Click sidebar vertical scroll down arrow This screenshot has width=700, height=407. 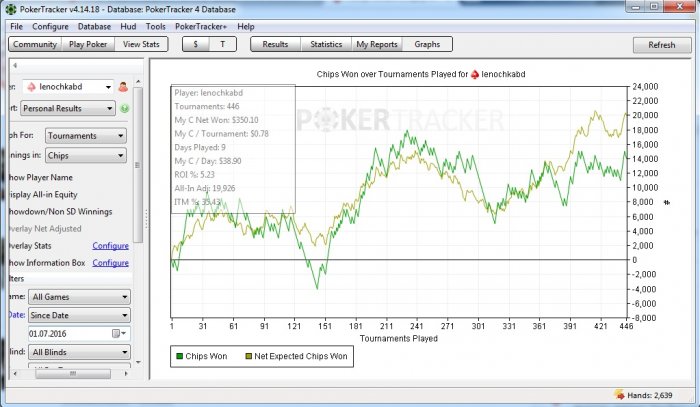pos(138,362)
